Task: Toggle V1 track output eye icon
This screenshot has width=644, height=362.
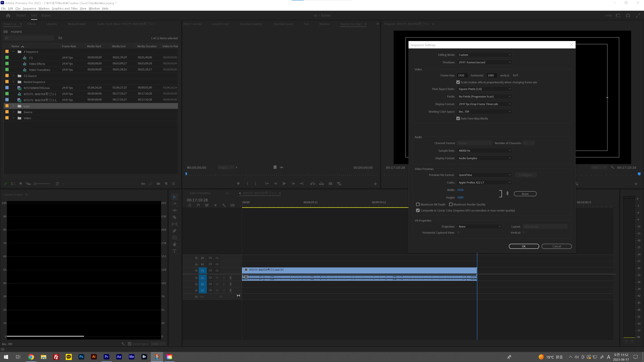Action: point(217,270)
